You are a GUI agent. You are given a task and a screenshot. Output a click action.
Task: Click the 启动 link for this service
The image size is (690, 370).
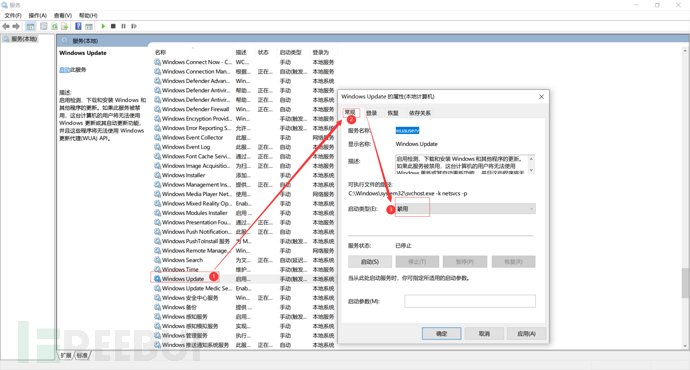coord(64,70)
